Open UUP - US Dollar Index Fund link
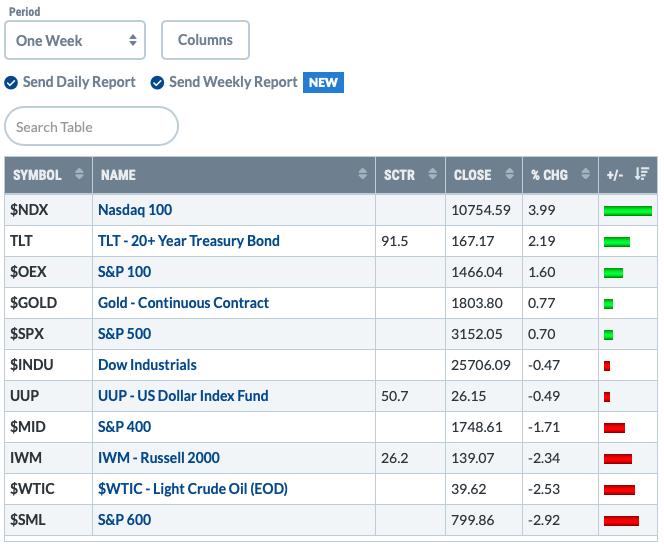The width and height of the screenshot is (664, 547). coord(183,396)
